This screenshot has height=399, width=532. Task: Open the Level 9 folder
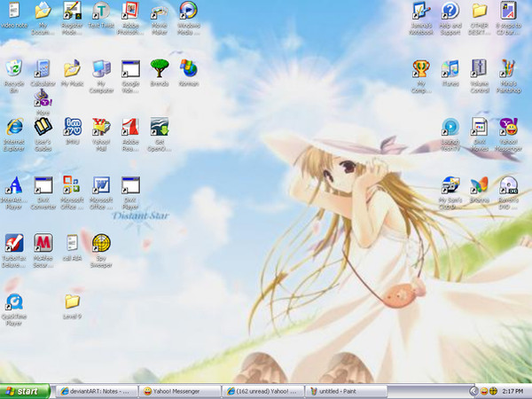click(72, 302)
